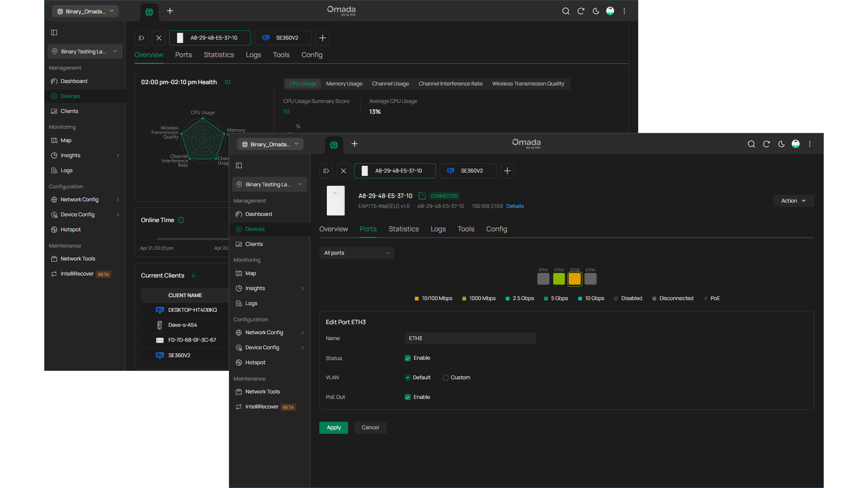Select SE360V2 device tab in front window
The image size is (868, 488).
[468, 171]
